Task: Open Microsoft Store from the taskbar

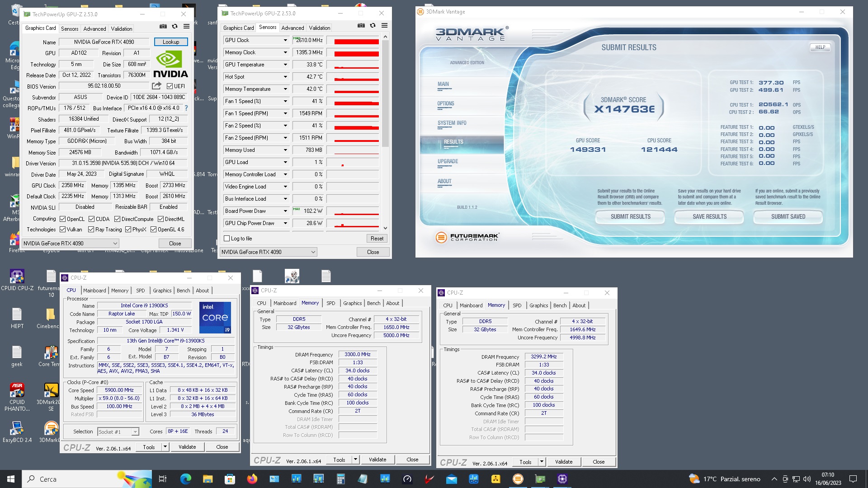Action: pyautogui.click(x=230, y=479)
